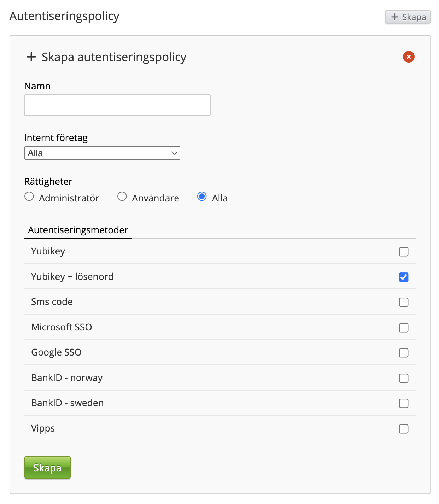Close the create policy panel with red X
This screenshot has height=504, width=439.
coord(409,57)
